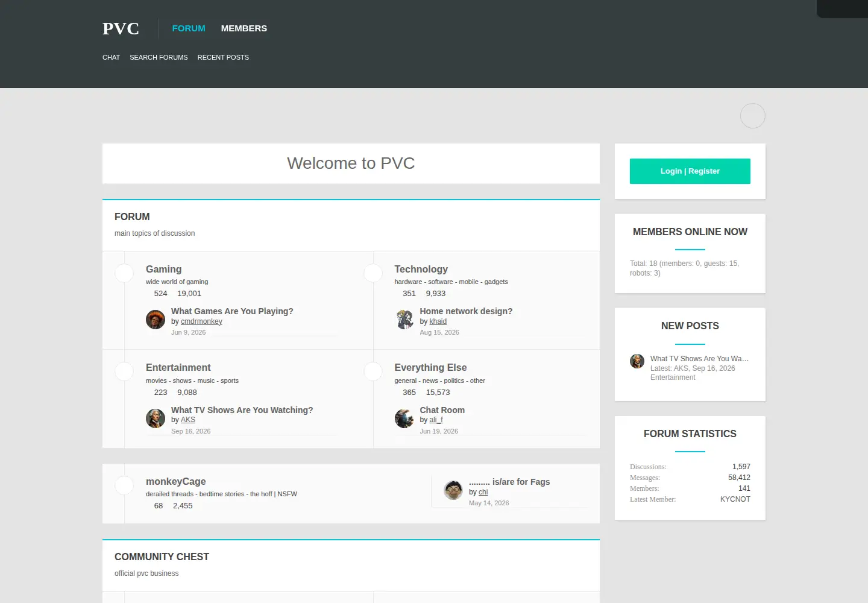
Task: Open the CHAT sub-menu link
Action: click(111, 57)
